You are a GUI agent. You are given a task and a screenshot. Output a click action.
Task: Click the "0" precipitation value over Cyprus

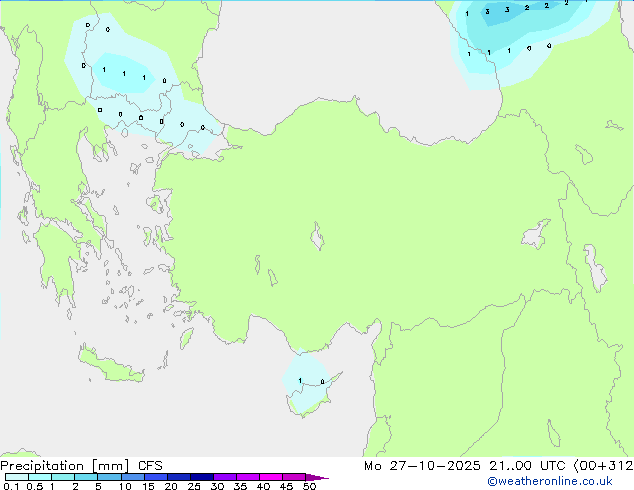tap(322, 382)
